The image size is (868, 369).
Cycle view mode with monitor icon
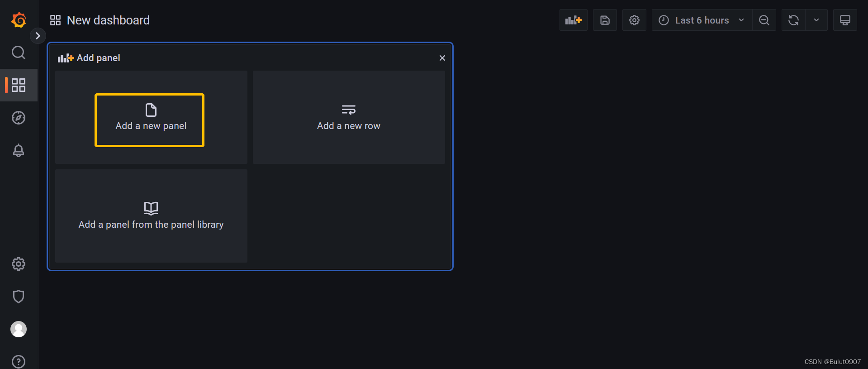(x=845, y=20)
